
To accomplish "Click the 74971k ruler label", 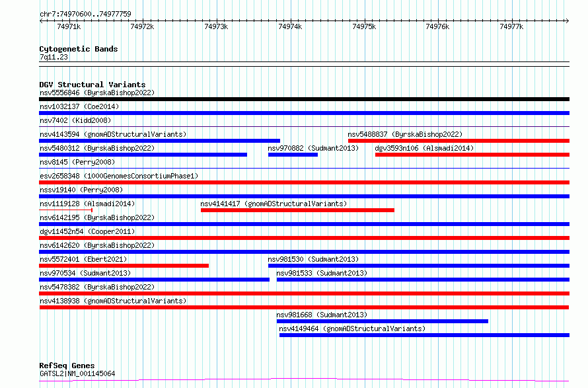I will pyautogui.click(x=69, y=26).
